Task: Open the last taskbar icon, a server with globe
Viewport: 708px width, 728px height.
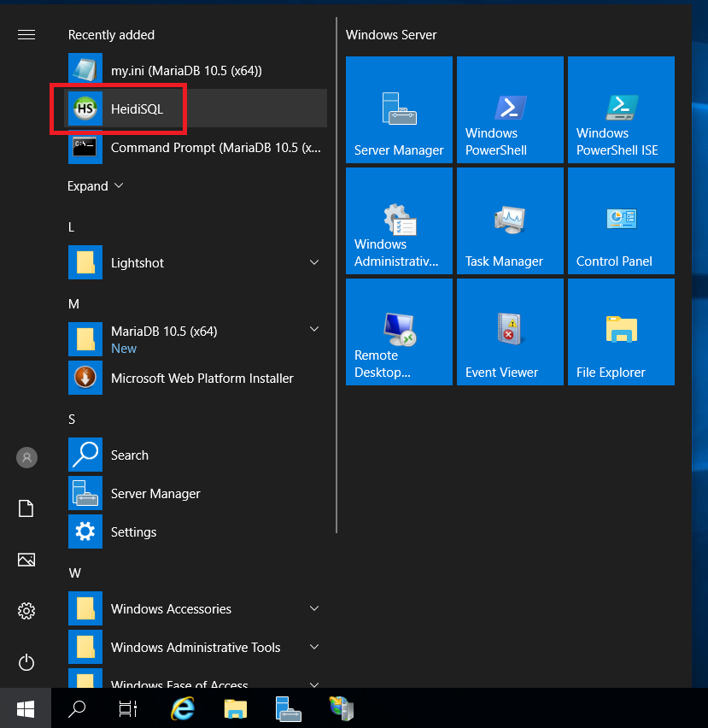Action: tap(342, 708)
